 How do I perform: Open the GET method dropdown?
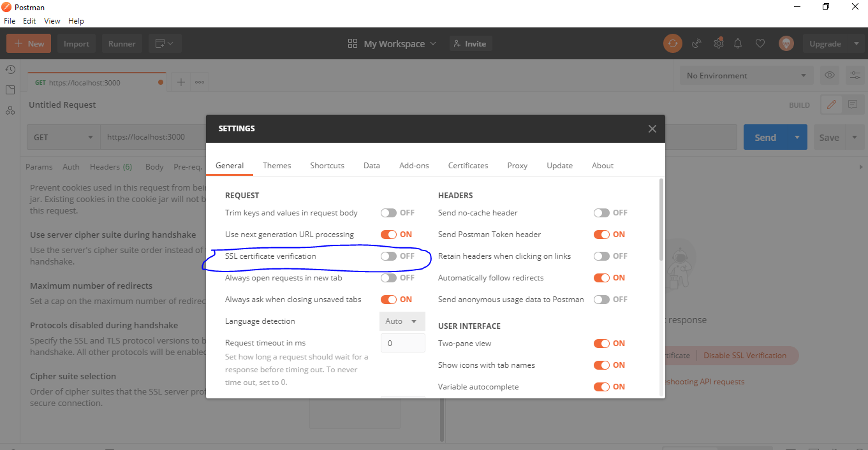point(64,137)
